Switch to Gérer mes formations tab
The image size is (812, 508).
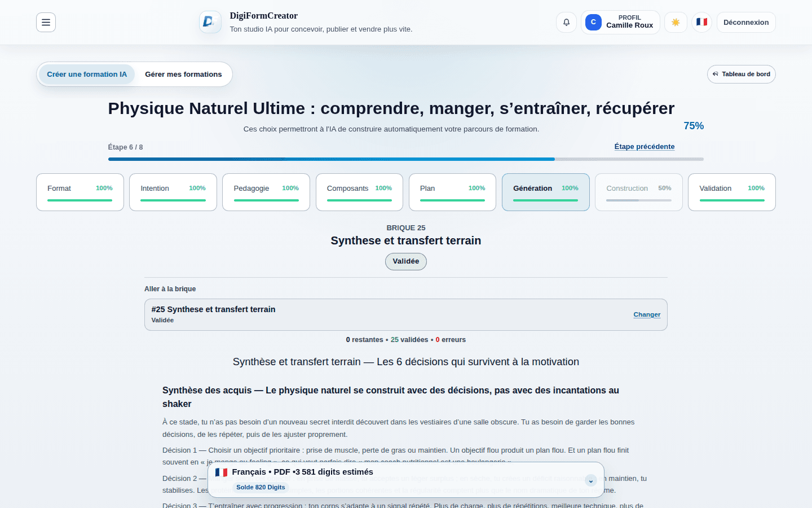(x=183, y=75)
